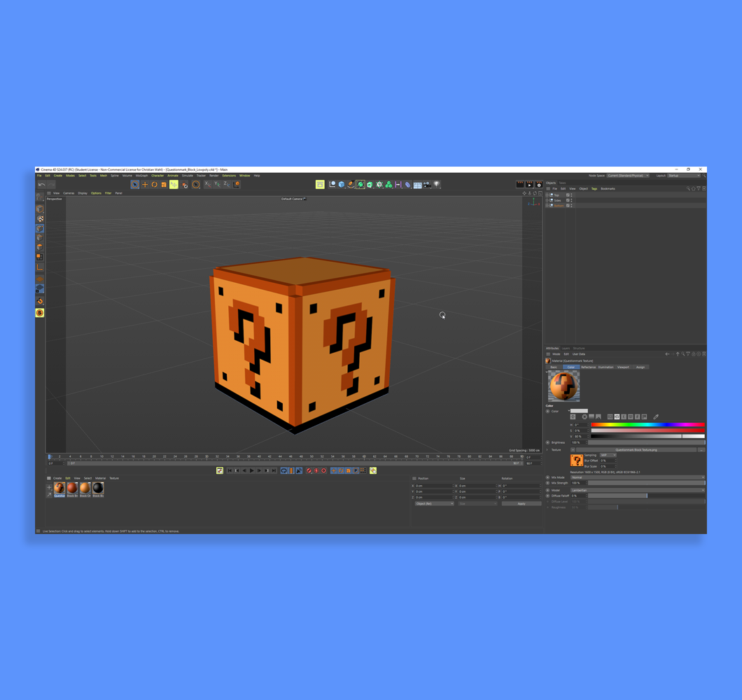742x700 pixels.
Task: Click Object Manager search magnifier icon
Action: click(688, 188)
